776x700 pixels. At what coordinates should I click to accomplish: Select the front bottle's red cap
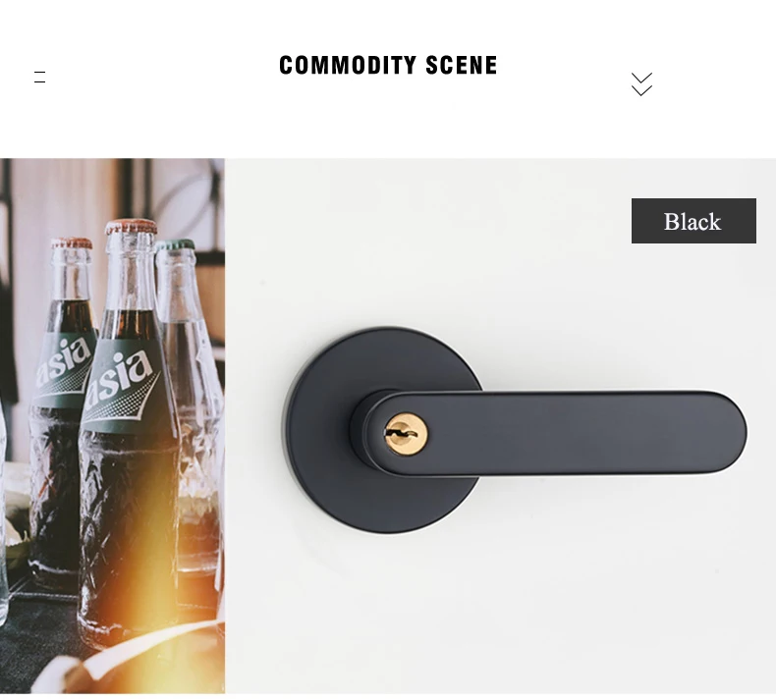tap(131, 227)
